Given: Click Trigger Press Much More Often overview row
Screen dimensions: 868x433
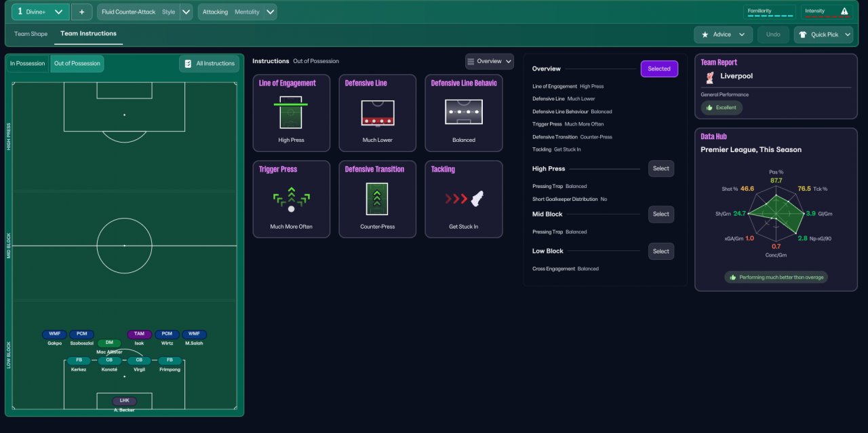Looking at the screenshot, I should point(568,124).
